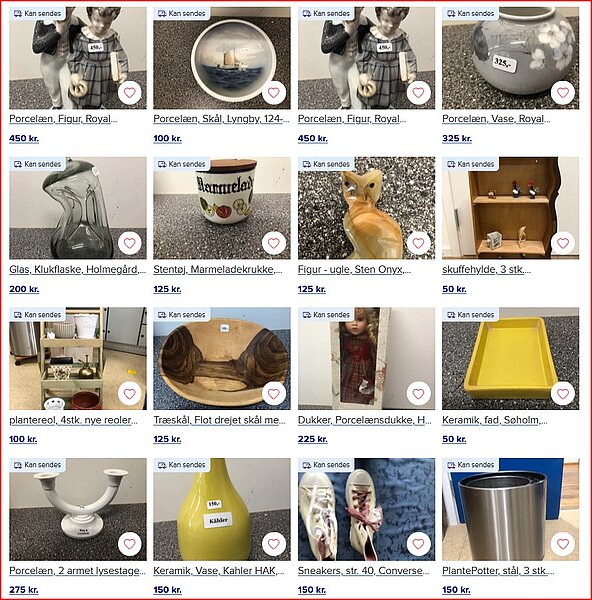Open the two-armed candlestick photo
This screenshot has width=592, height=600.
(78, 509)
